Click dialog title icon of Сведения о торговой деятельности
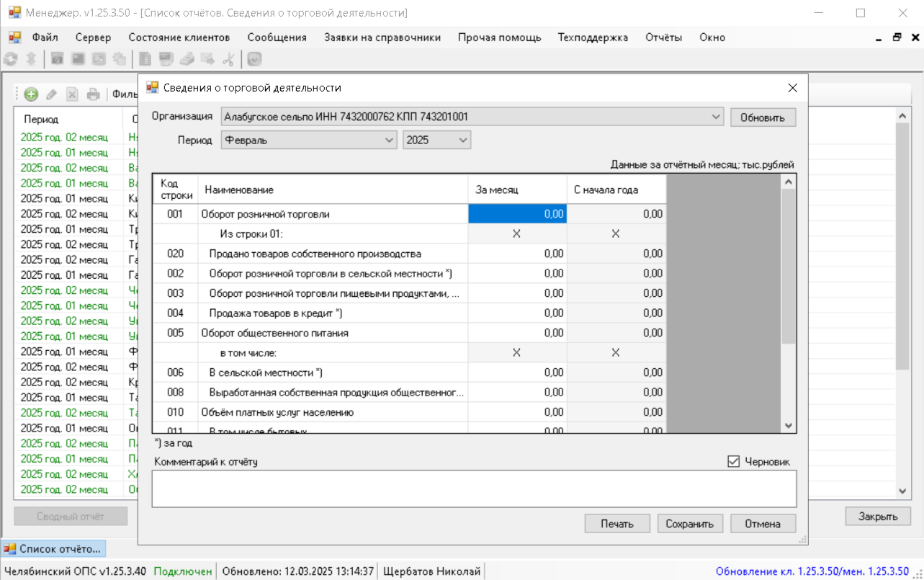 (152, 87)
